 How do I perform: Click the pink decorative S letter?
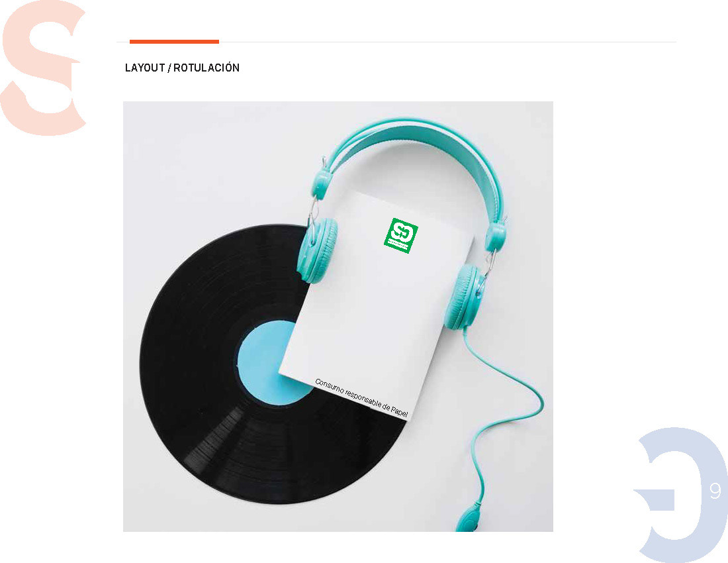click(43, 68)
